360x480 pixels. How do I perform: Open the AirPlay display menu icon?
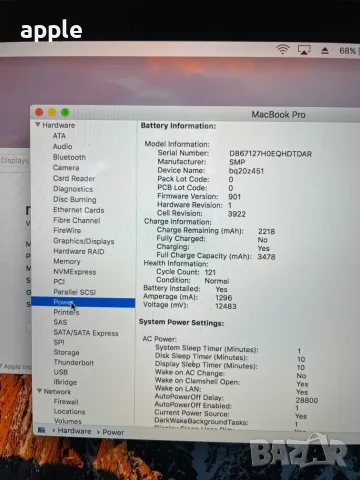(x=304, y=50)
